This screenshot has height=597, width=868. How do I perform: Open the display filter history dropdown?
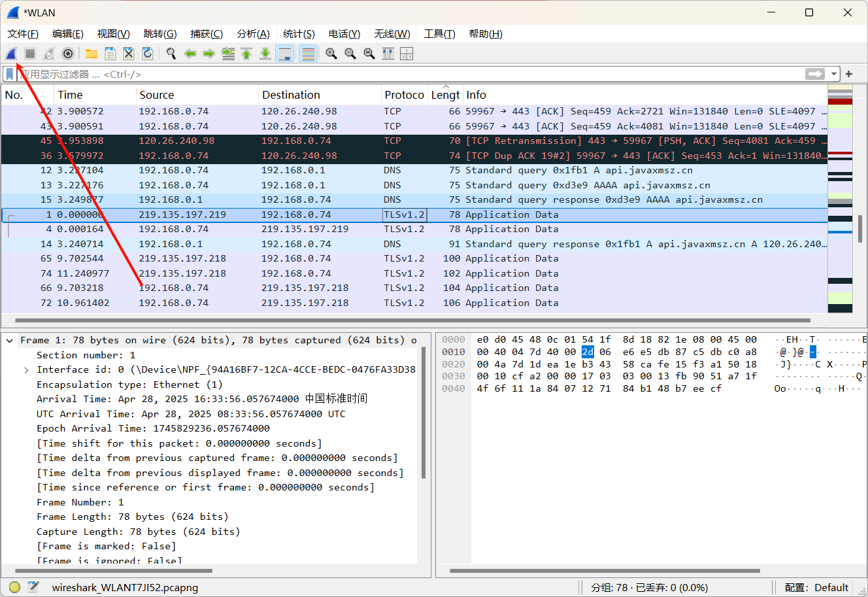pos(834,74)
